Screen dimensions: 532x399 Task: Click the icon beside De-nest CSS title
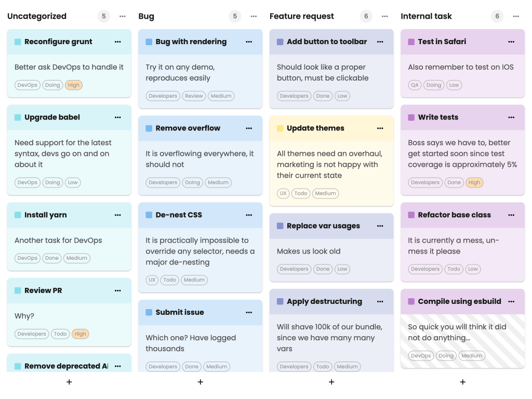(x=148, y=215)
